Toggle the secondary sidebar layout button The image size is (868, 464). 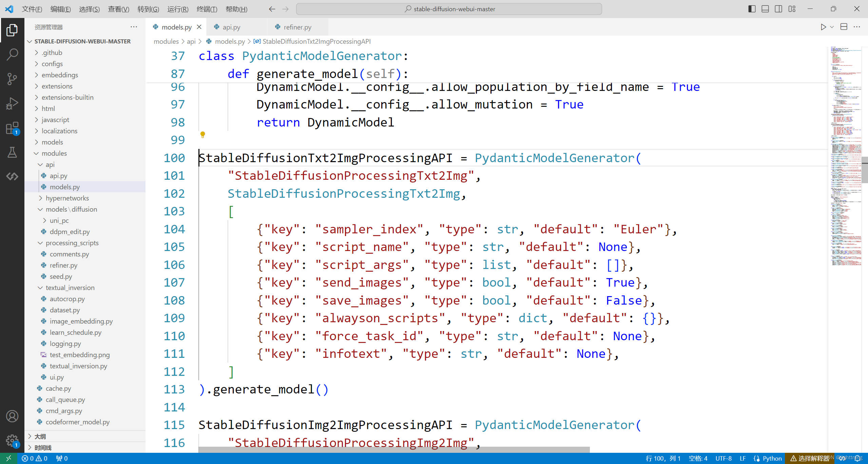[x=778, y=9]
